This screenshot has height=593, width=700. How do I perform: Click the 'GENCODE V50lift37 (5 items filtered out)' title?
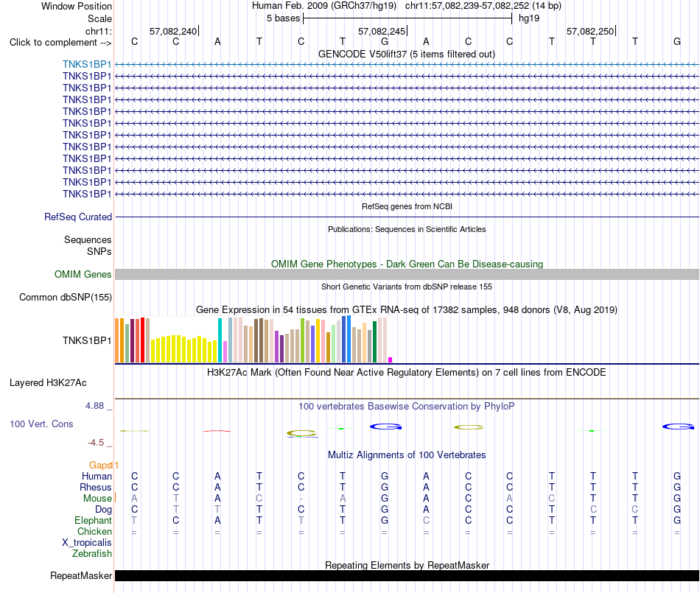click(406, 54)
